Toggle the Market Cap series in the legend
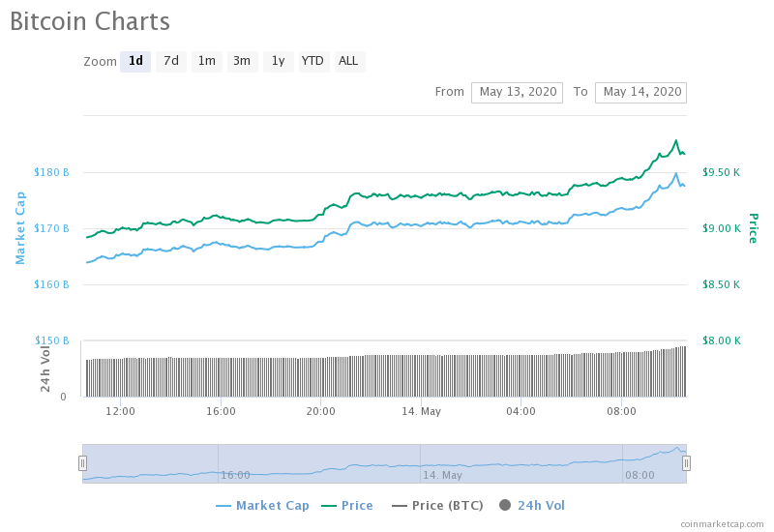The image size is (774, 532). 262,505
